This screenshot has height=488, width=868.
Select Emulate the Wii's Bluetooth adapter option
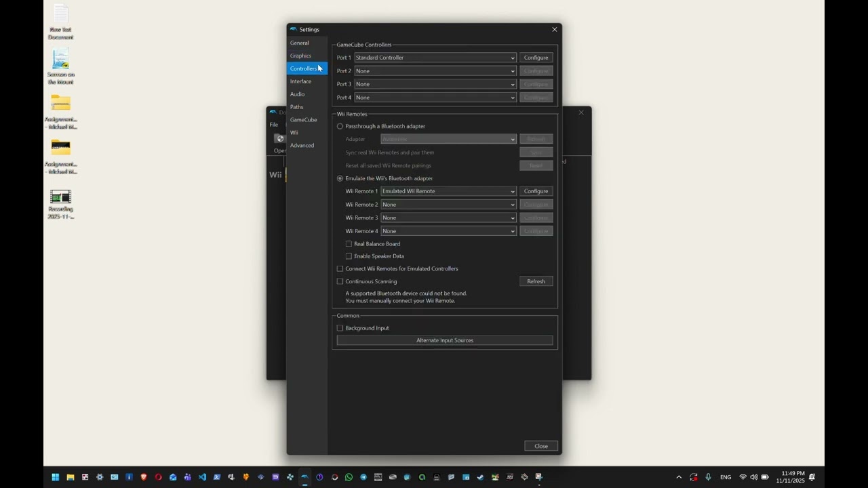tap(384, 178)
